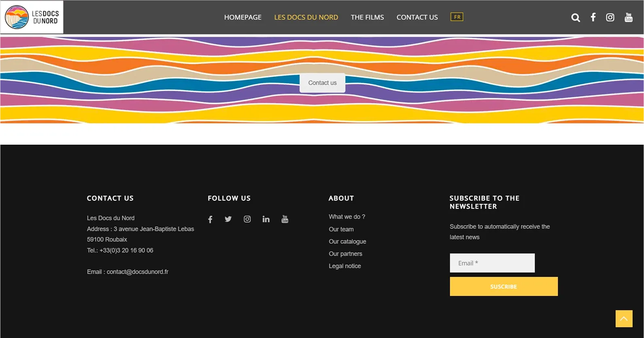Click the footer Instagram icon under Follow Us

[247, 219]
